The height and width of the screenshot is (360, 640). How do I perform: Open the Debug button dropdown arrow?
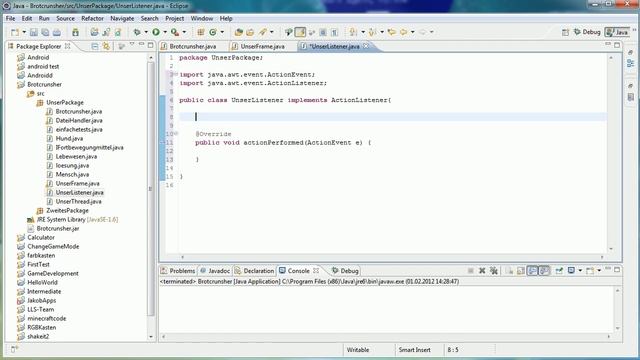tap(146, 32)
